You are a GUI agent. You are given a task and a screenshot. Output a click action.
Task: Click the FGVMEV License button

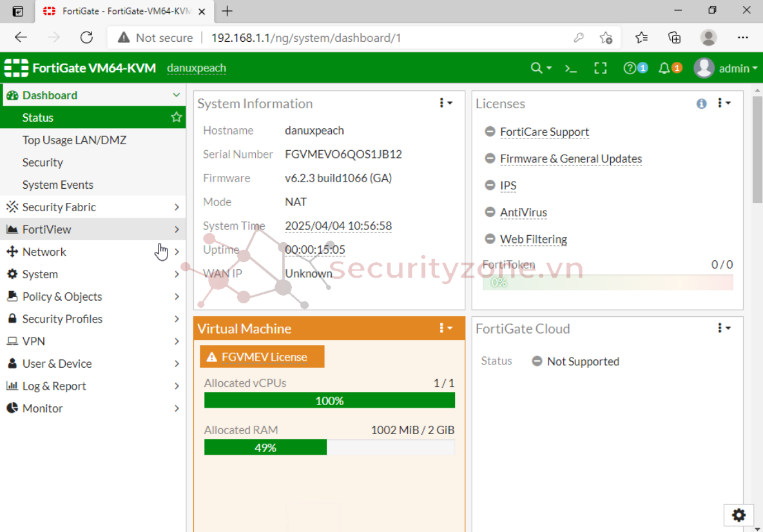(262, 357)
